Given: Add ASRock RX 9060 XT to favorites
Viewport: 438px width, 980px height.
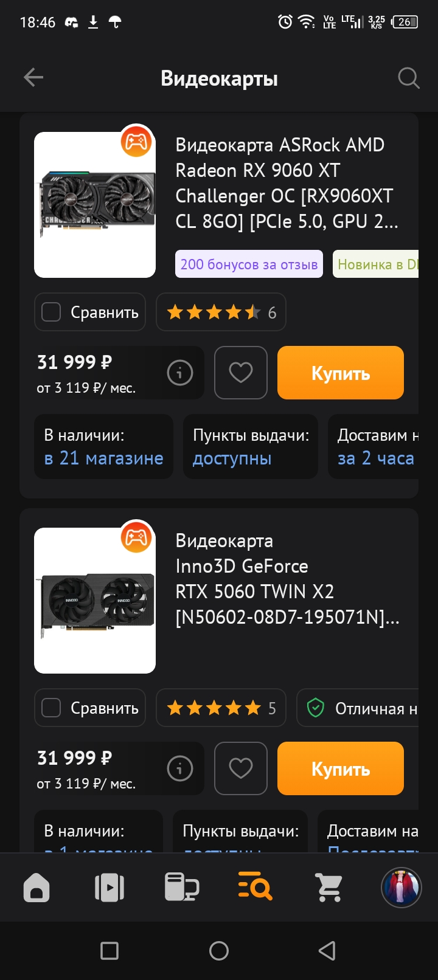Looking at the screenshot, I should (241, 373).
